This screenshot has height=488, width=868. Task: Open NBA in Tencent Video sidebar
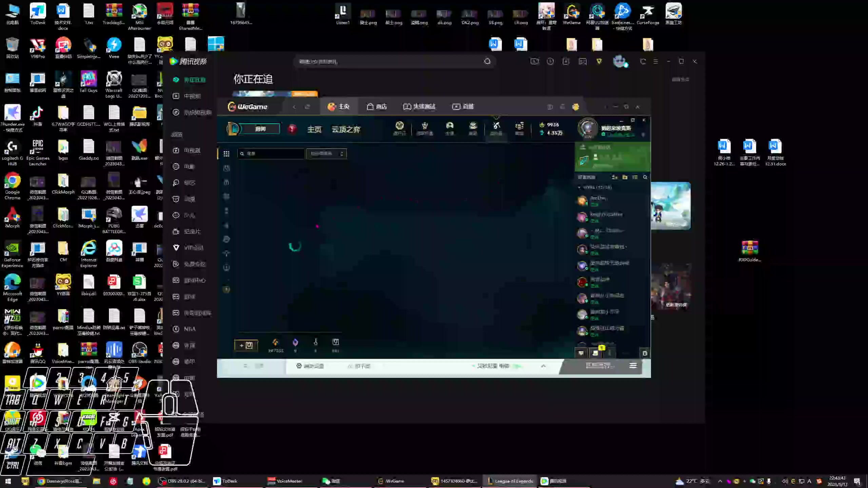point(184,329)
